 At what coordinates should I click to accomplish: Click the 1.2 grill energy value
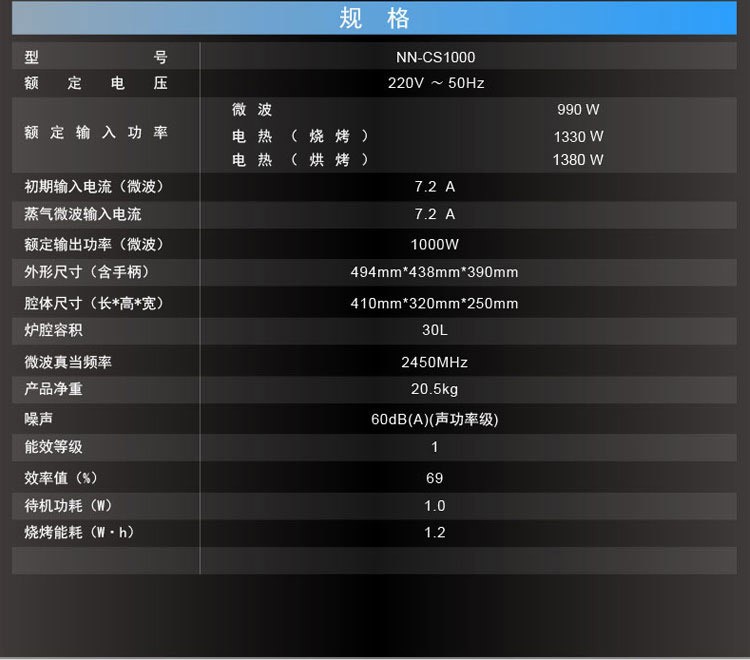434,533
